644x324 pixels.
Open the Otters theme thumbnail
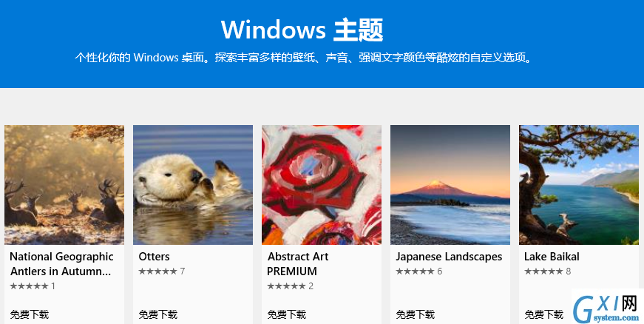pyautogui.click(x=193, y=185)
